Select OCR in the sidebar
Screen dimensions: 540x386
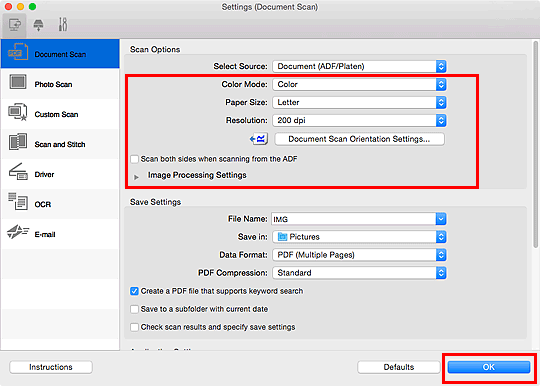[x=60, y=204]
